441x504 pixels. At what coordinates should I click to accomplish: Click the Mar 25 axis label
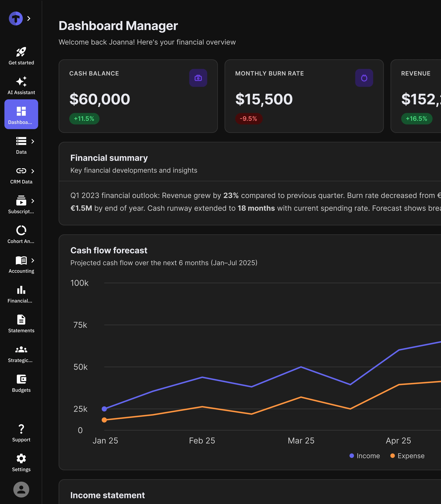click(x=301, y=441)
